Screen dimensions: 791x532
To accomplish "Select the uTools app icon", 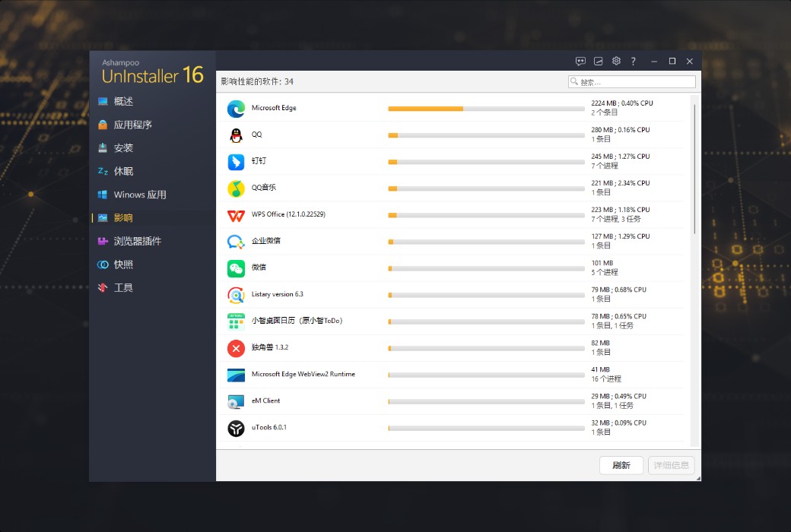I will coord(236,429).
